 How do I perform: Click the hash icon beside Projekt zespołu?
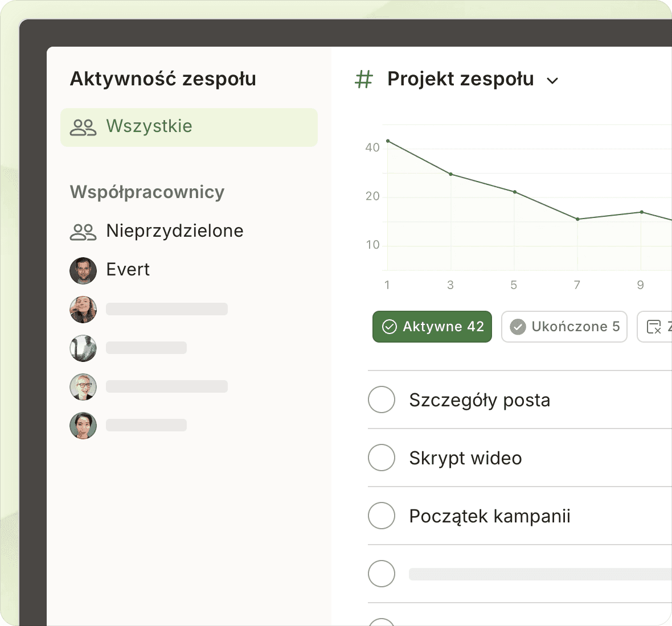[364, 80]
